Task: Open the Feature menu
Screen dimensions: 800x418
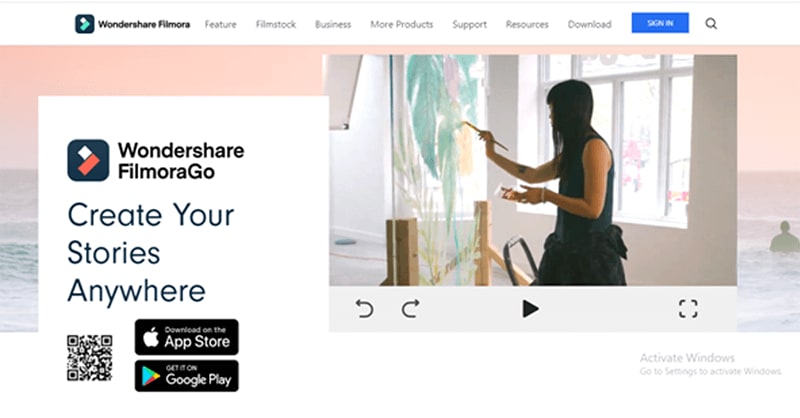Action: (220, 24)
